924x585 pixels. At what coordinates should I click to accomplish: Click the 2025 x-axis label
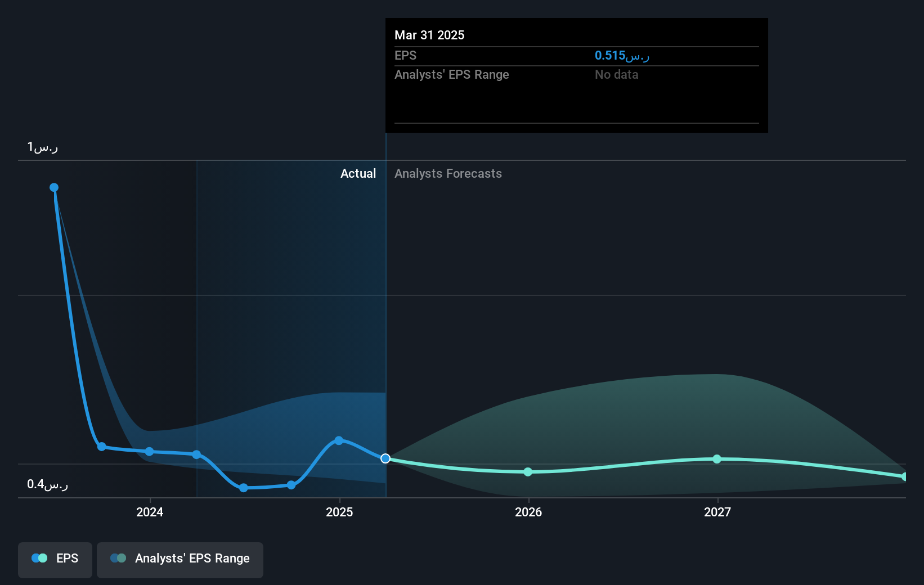(339, 512)
